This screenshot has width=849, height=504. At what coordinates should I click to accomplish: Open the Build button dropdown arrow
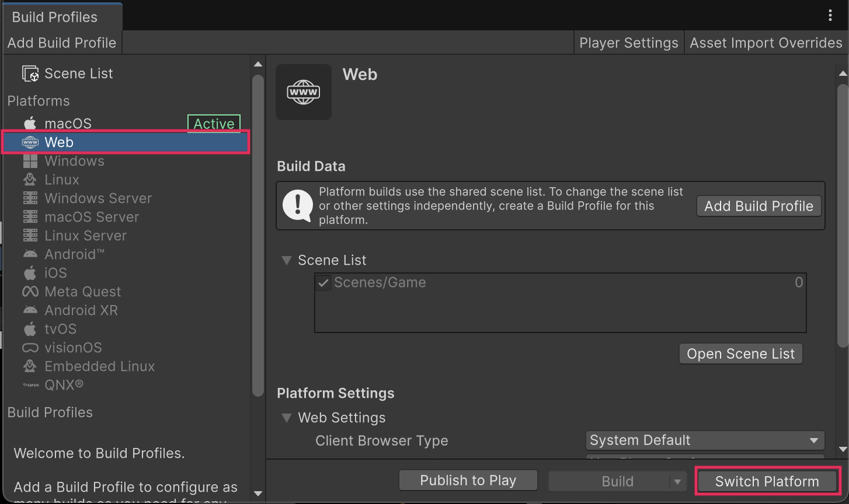(677, 482)
